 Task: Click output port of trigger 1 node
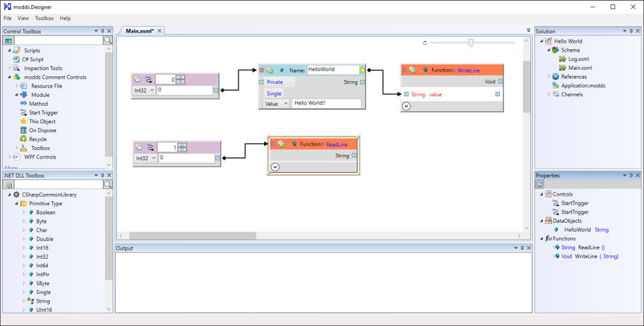pyautogui.click(x=217, y=158)
